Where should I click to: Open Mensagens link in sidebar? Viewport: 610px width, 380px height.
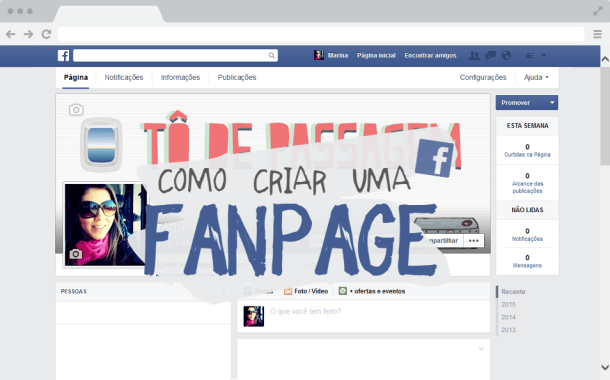click(527, 266)
